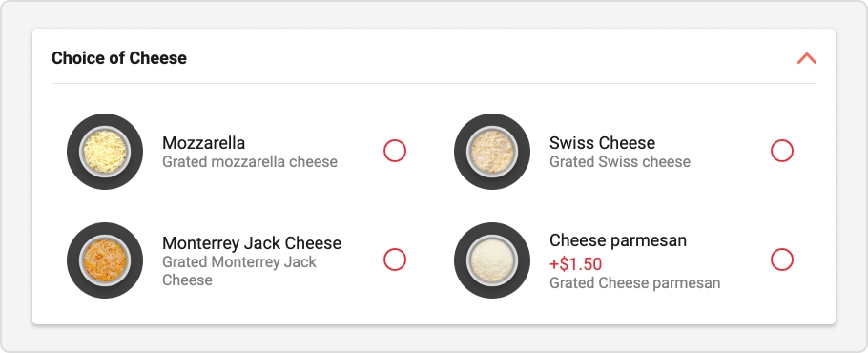Click the Monterrey Jack Cheese title text
The width and height of the screenshot is (868, 353).
pos(252,243)
